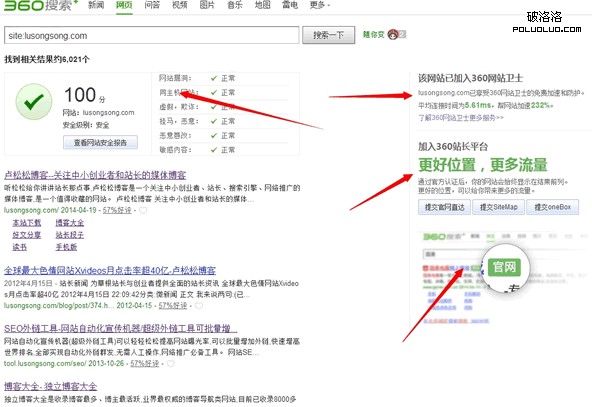Open the 读书 sitelink

20,247
